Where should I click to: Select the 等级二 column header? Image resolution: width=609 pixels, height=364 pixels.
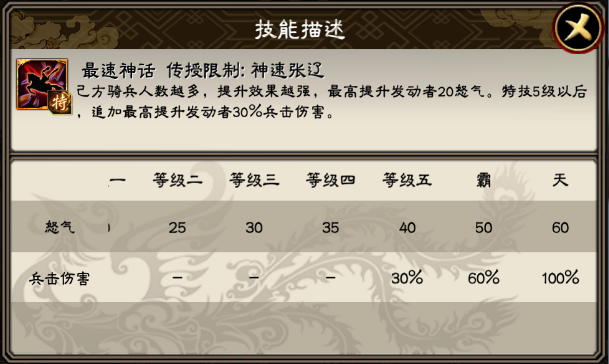pos(177,181)
